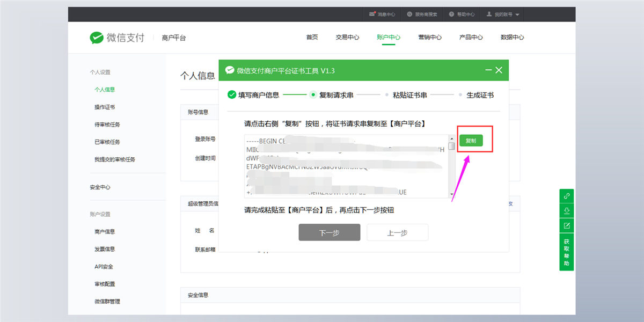Select 商户信息 in the sidebar
This screenshot has width=644, height=322.
coord(105,231)
